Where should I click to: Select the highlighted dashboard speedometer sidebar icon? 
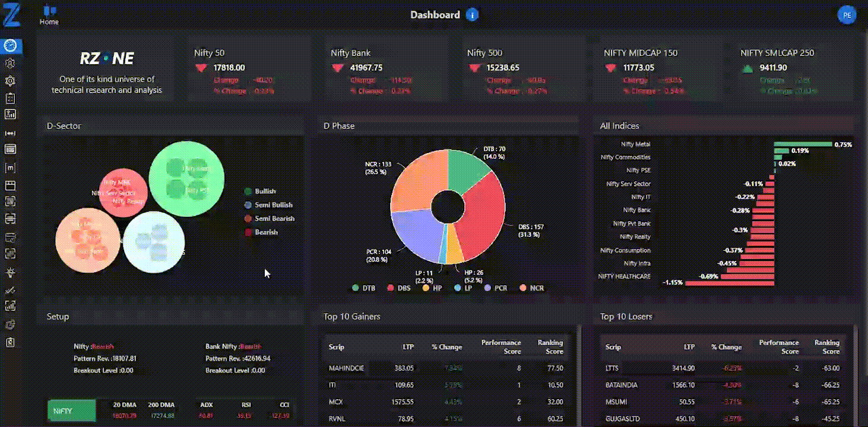[x=10, y=46]
